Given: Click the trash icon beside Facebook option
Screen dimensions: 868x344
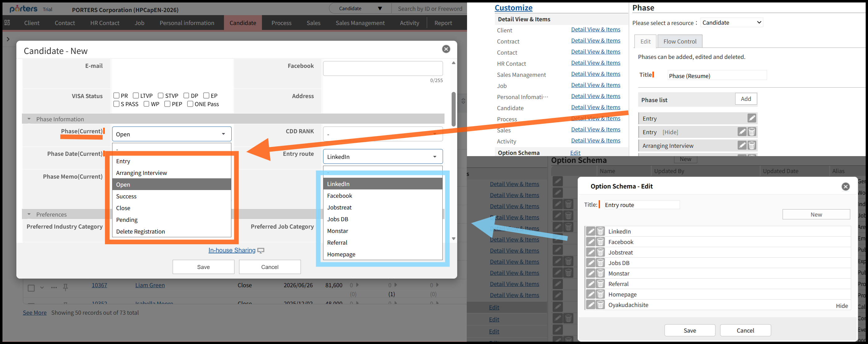Looking at the screenshot, I should [x=600, y=242].
